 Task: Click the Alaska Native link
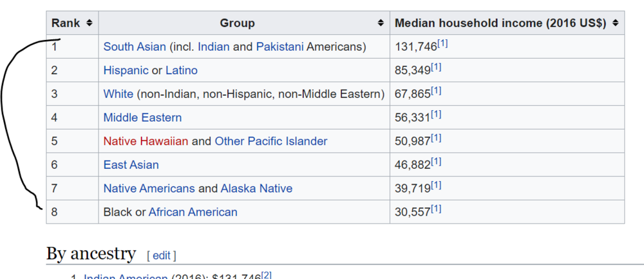[256, 189]
